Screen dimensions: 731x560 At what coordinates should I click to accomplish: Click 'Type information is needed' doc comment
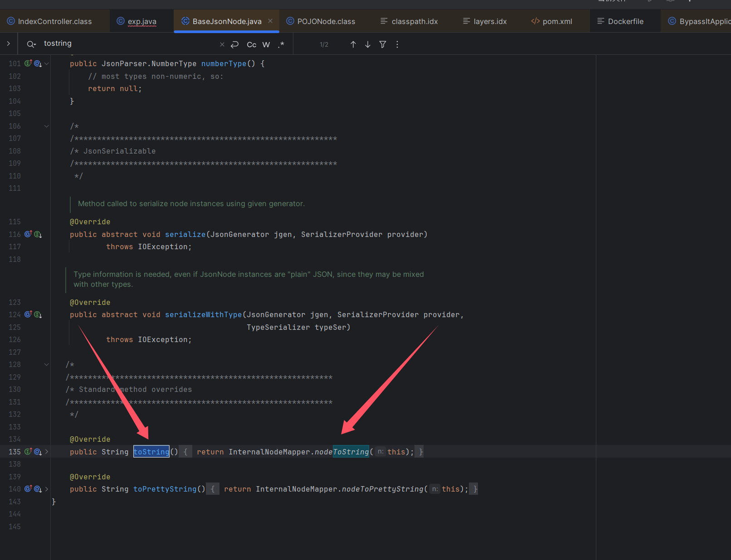(x=249, y=279)
